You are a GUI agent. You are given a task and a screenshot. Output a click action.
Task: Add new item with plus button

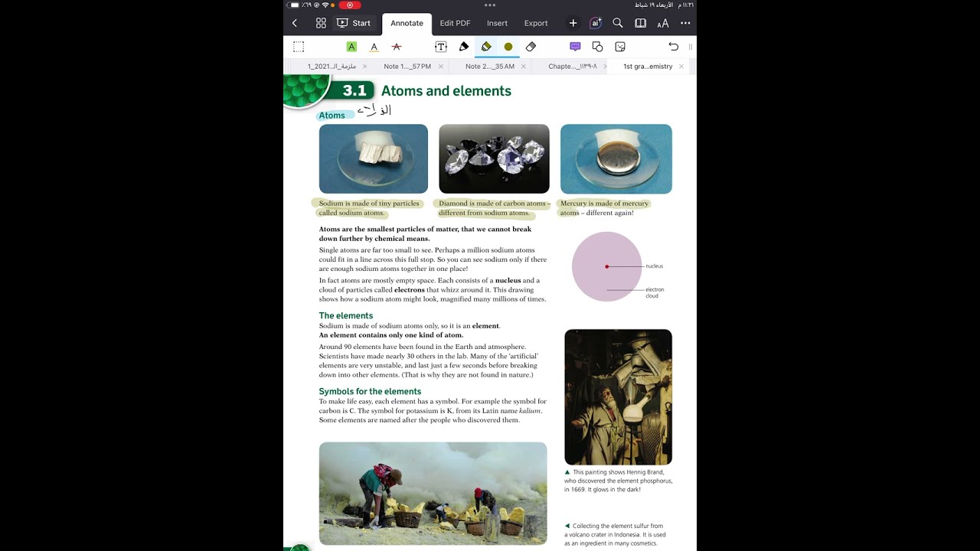[x=573, y=23]
